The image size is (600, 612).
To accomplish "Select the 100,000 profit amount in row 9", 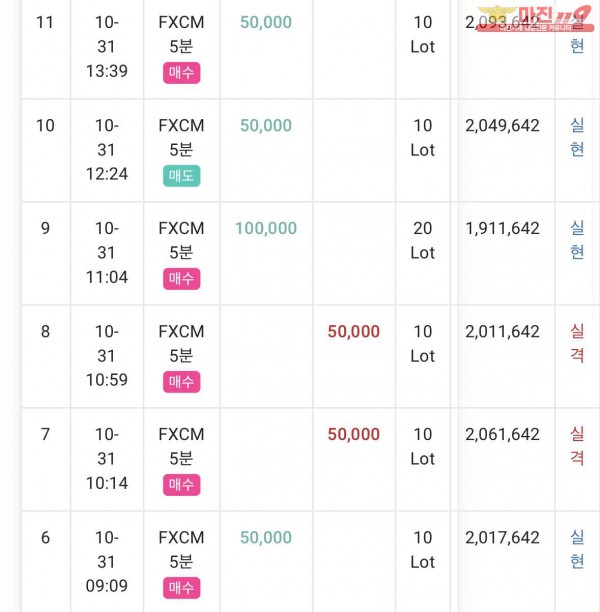I will [x=266, y=228].
